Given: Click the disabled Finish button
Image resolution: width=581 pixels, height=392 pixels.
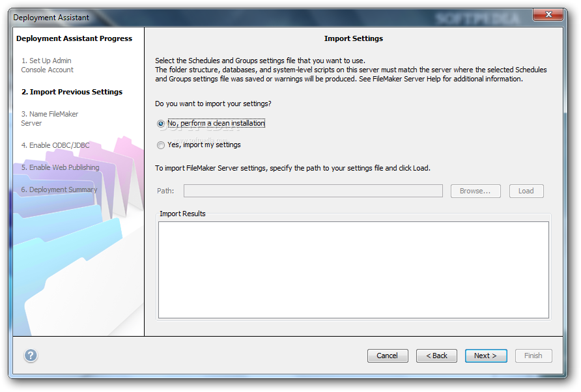Looking at the screenshot, I should pos(533,356).
